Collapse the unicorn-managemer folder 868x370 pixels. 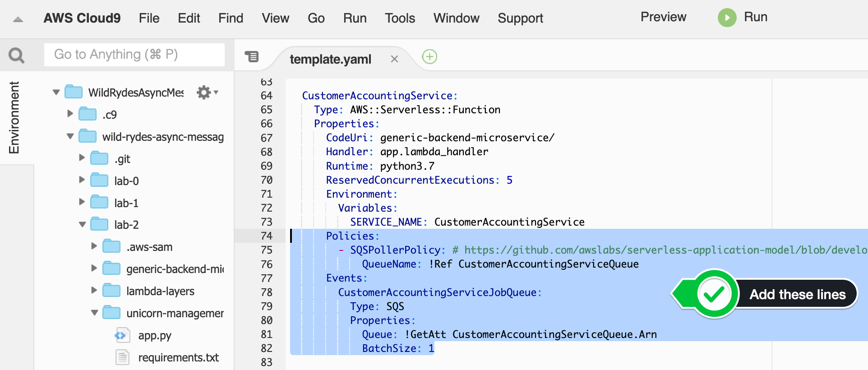click(x=95, y=313)
